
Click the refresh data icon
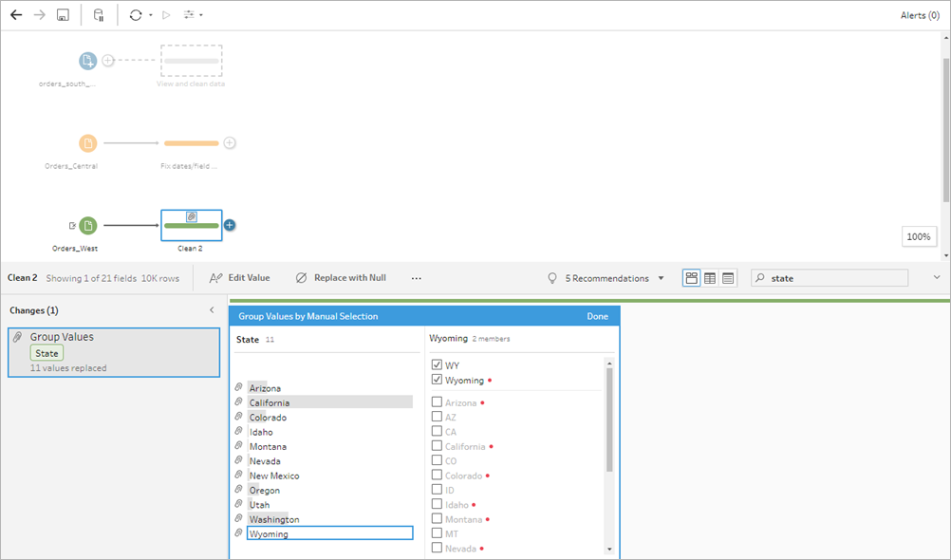(x=136, y=14)
